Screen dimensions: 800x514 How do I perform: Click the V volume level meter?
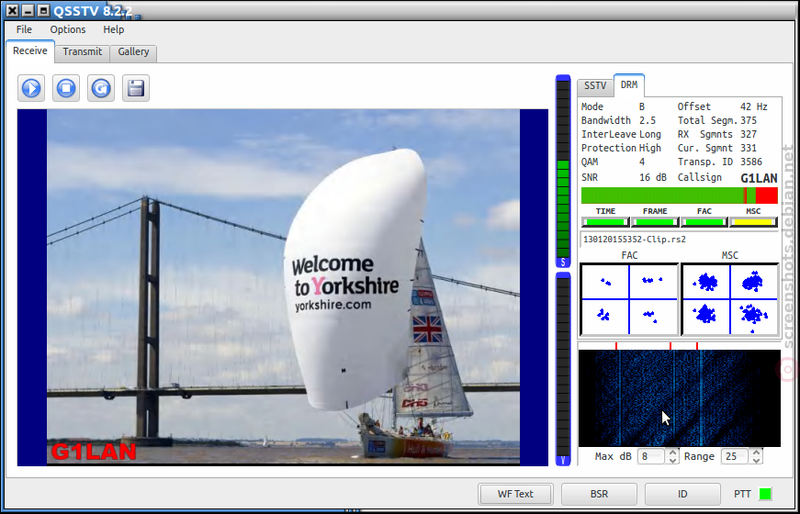pos(563,369)
